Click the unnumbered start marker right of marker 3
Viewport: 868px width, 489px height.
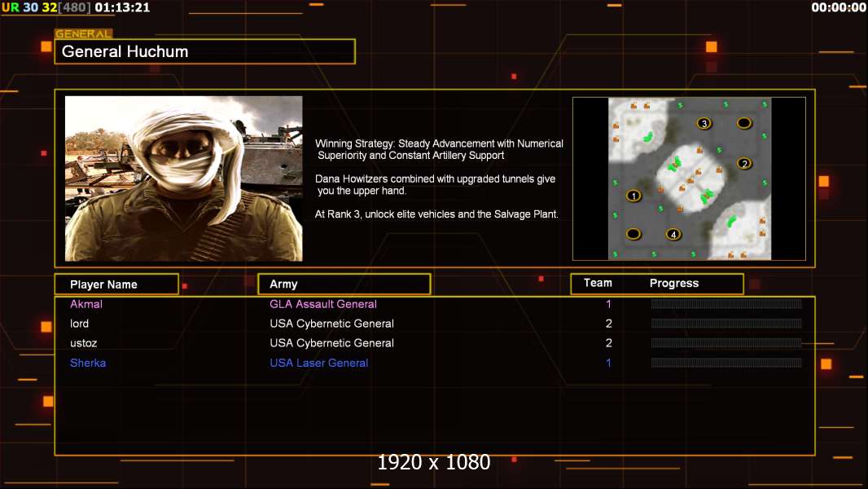[x=744, y=123]
